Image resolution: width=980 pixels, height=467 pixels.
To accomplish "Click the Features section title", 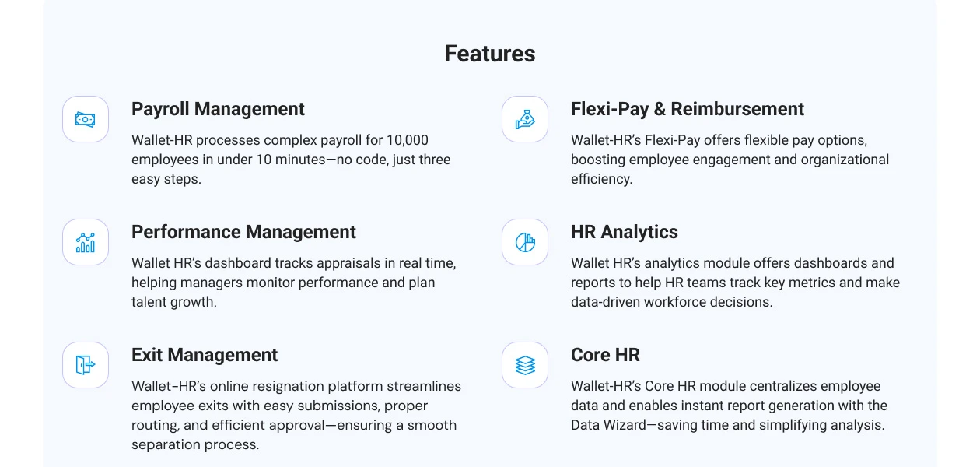I will 490,54.
